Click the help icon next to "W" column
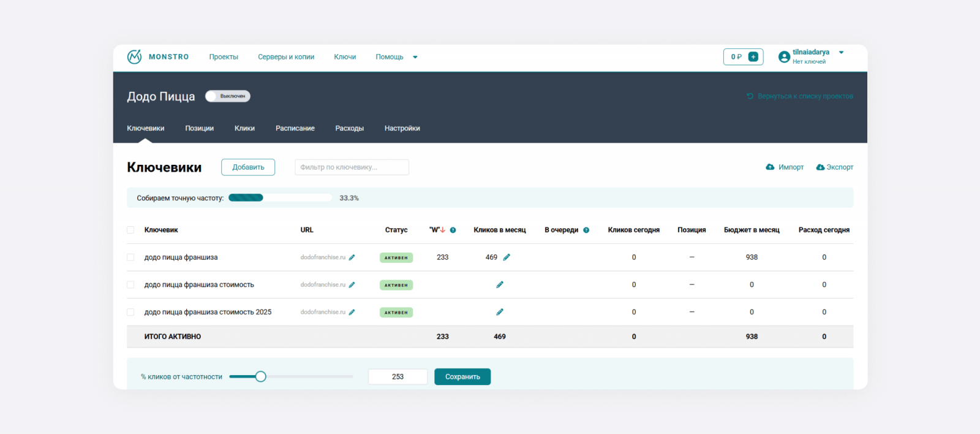 tap(453, 230)
